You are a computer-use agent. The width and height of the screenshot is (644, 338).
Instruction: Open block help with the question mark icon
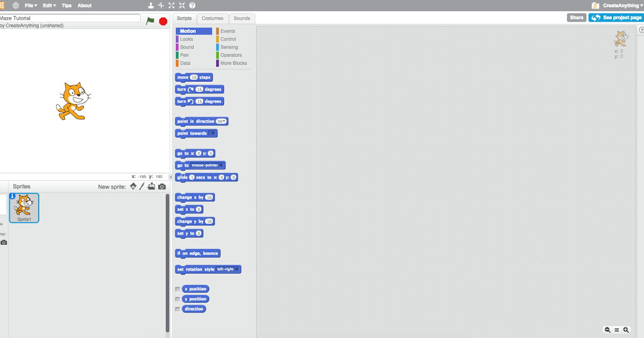click(191, 5)
